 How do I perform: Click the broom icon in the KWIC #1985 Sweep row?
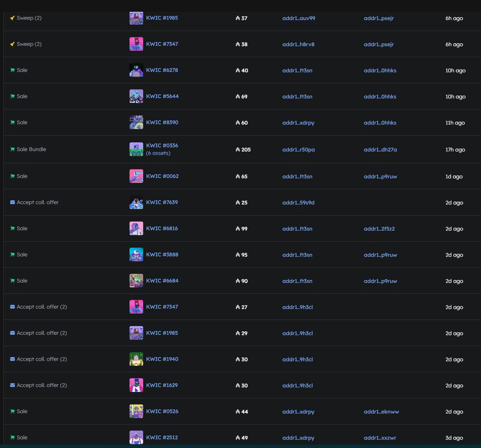coord(12,18)
